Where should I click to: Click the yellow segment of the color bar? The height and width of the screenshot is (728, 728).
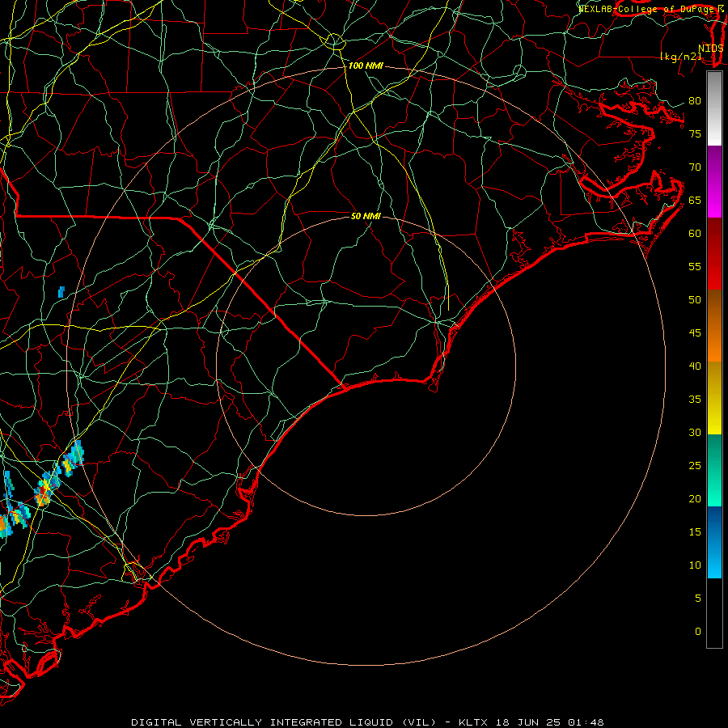[x=714, y=398]
